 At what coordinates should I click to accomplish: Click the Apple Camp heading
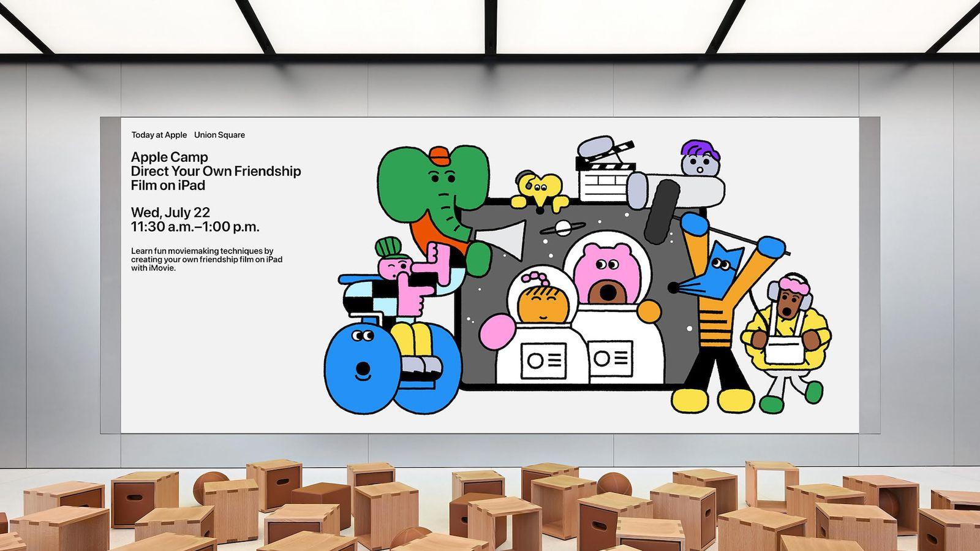tap(170, 157)
